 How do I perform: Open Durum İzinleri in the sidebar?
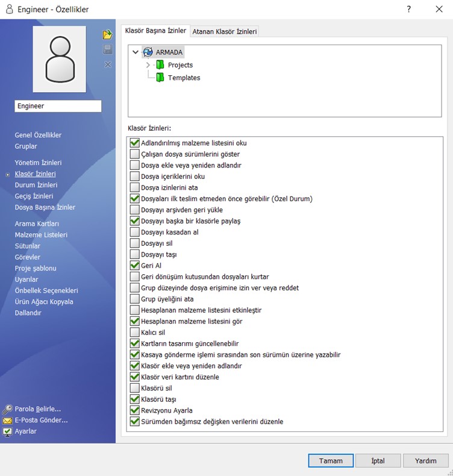36,185
